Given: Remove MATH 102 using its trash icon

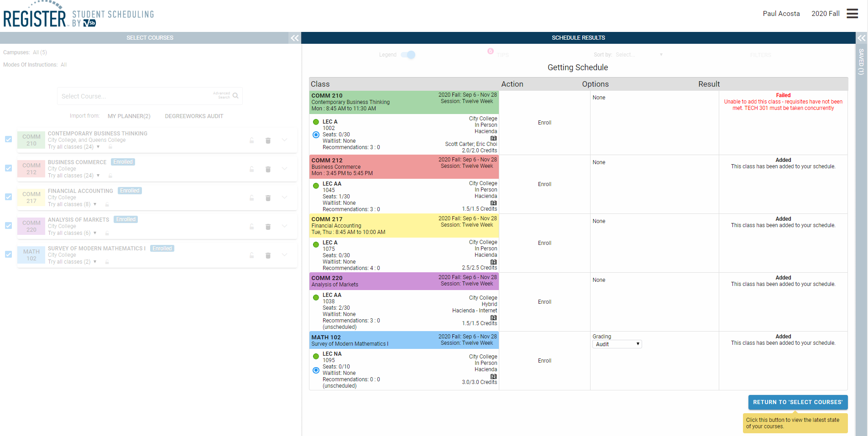Looking at the screenshot, I should [x=268, y=255].
